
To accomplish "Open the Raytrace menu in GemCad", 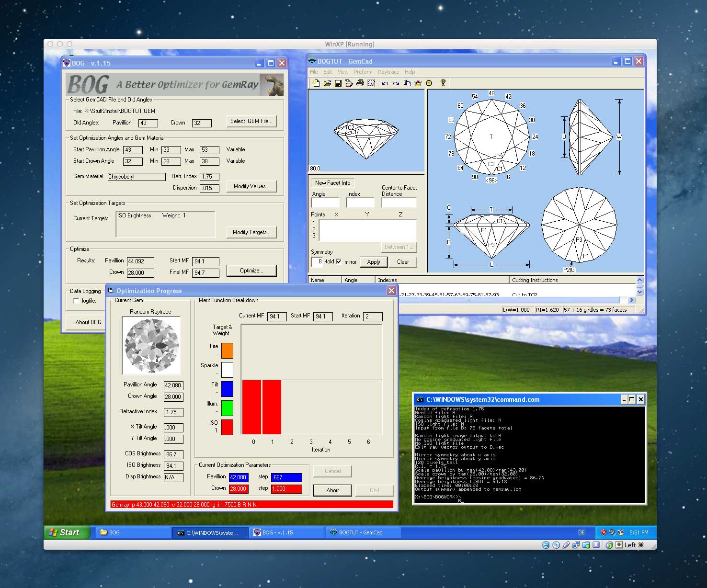I will tap(388, 72).
